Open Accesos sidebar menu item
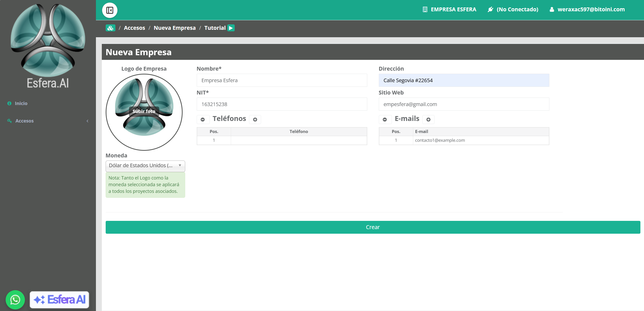The height and width of the screenshot is (311, 644). pos(24,121)
